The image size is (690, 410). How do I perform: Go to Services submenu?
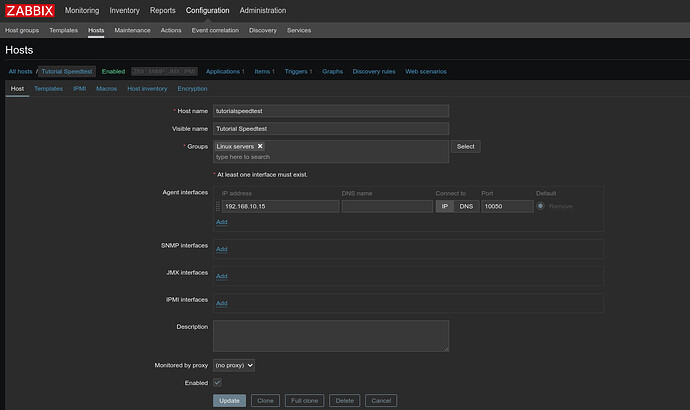(x=299, y=30)
